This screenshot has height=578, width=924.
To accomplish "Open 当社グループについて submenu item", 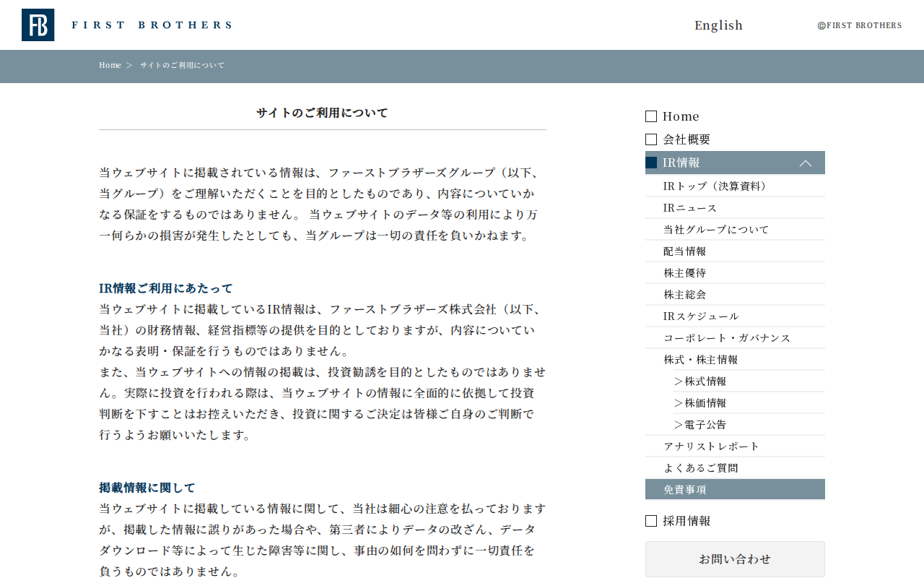I will (x=735, y=229).
